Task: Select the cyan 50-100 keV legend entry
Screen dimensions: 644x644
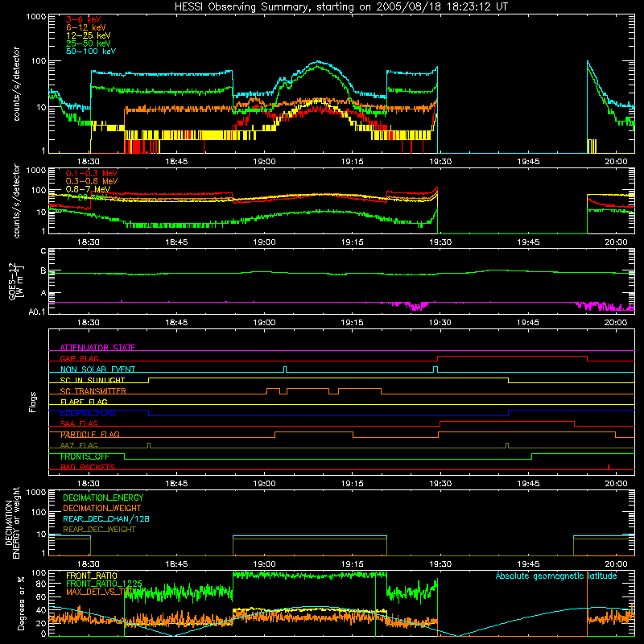Action: click(x=91, y=52)
